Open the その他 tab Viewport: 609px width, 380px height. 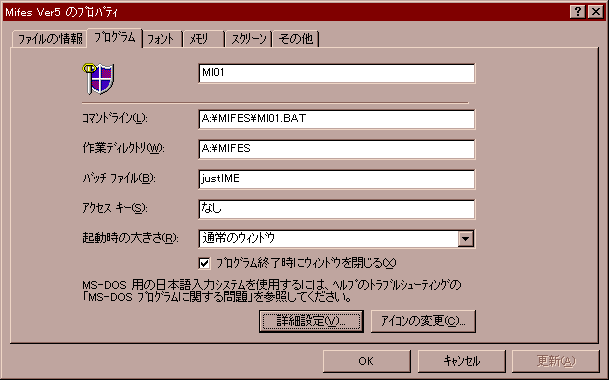296,39
